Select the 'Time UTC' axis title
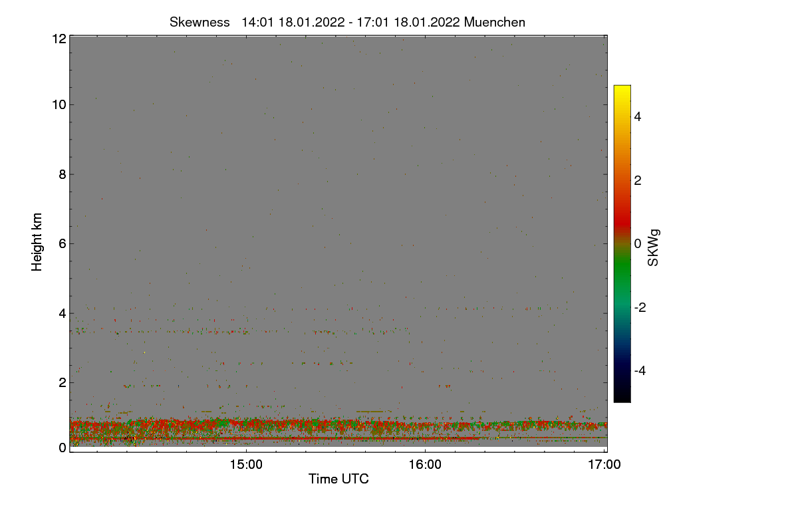798x532 pixels. (338, 479)
